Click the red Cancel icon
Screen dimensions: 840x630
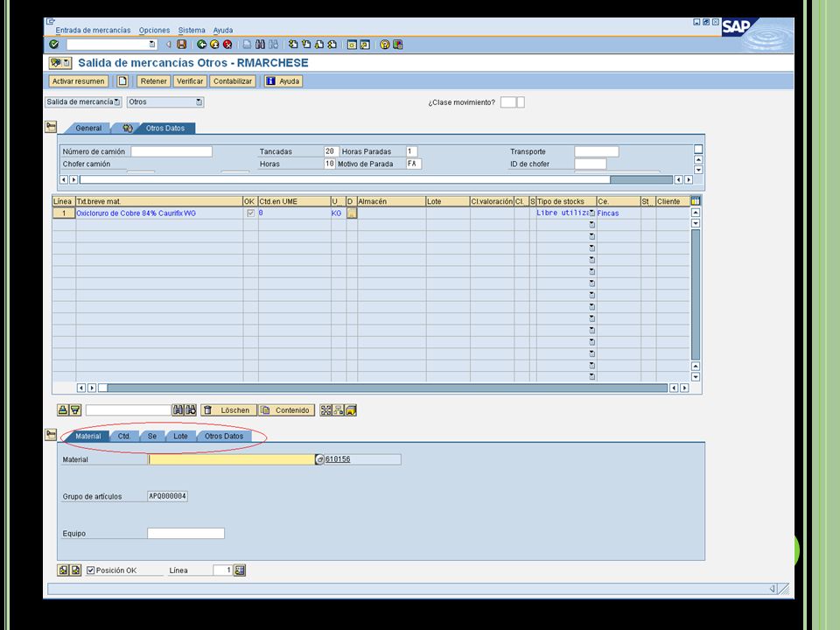[x=227, y=45]
